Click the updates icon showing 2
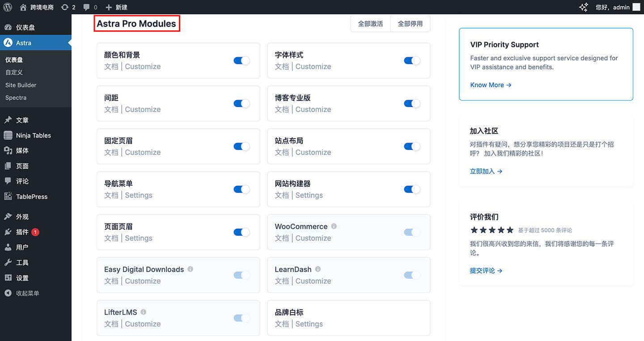This screenshot has height=341, width=644. coord(65,7)
